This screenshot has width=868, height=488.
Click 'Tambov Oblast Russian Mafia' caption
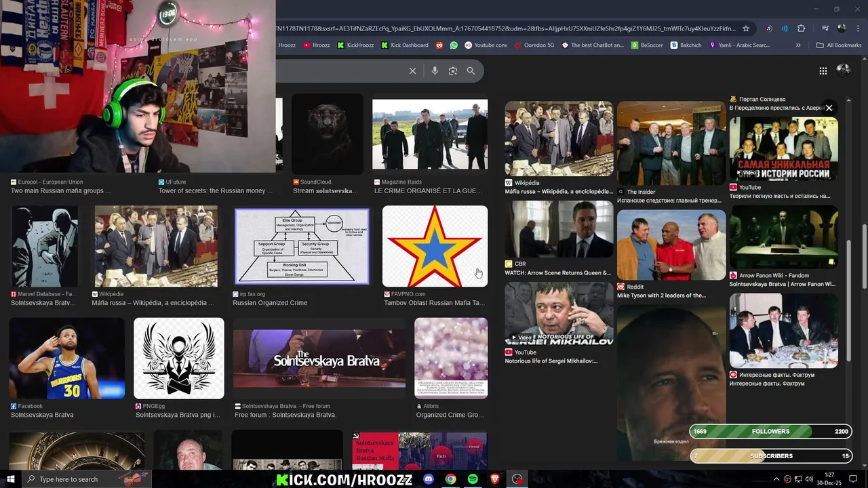(434, 303)
